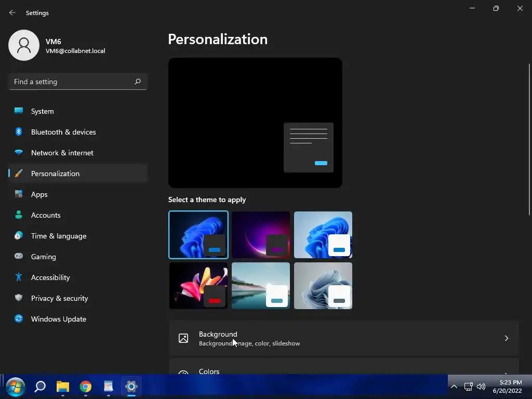Image resolution: width=532 pixels, height=399 pixels.
Task: Click the Personalization paintbrush icon
Action: click(19, 174)
